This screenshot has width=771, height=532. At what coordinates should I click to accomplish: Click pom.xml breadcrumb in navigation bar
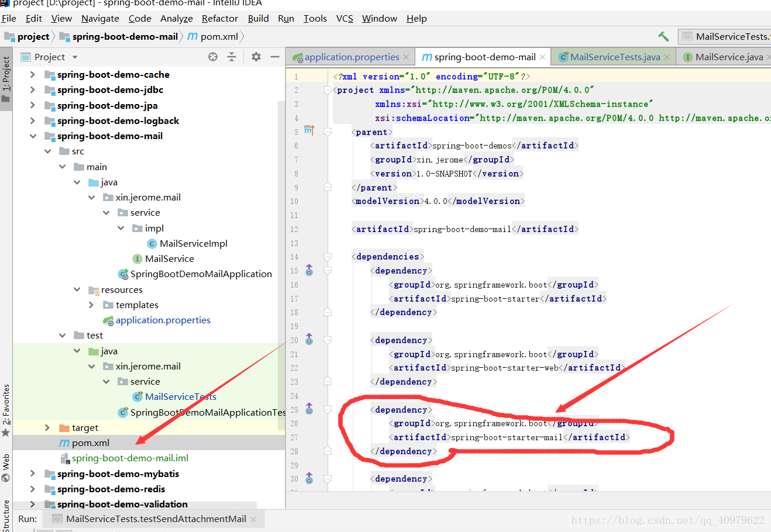coord(213,36)
